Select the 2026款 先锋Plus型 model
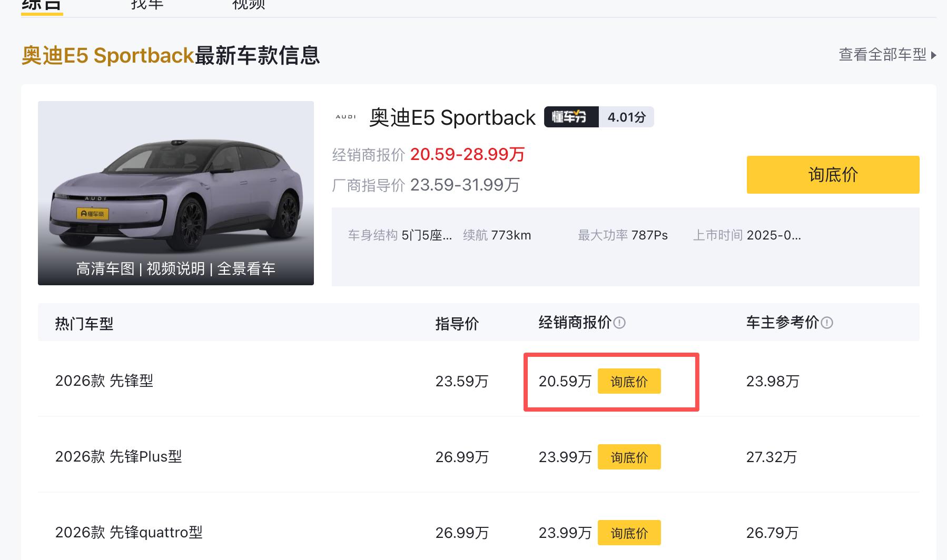 coord(119,457)
